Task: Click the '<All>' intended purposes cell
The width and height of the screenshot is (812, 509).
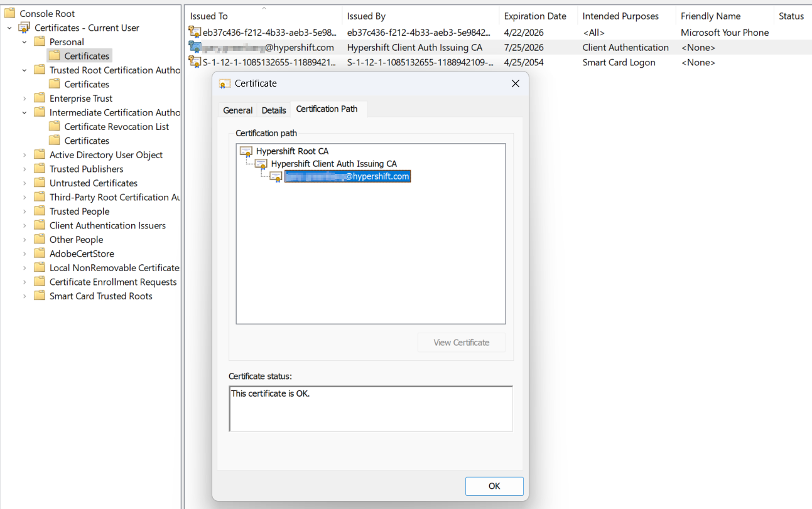Action: coord(593,32)
